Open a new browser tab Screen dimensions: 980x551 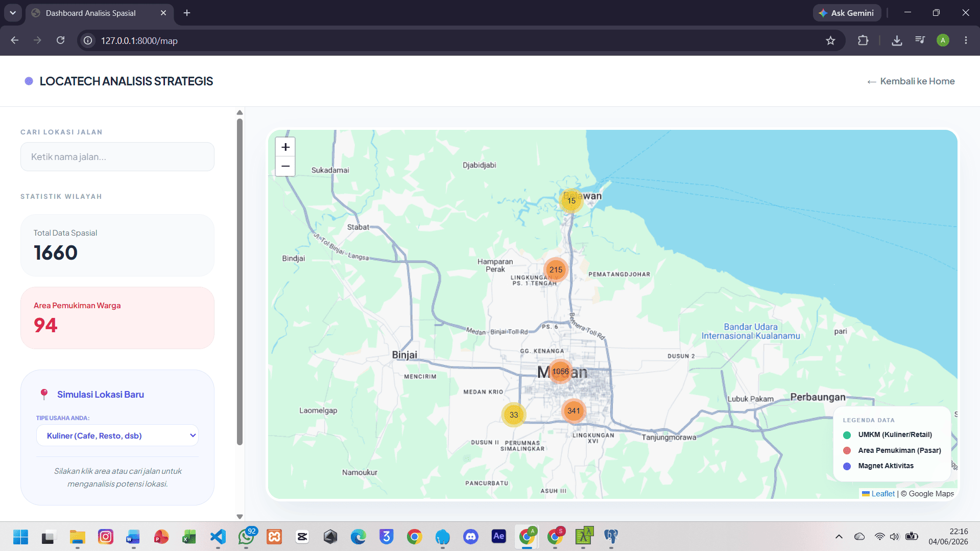[x=187, y=13]
